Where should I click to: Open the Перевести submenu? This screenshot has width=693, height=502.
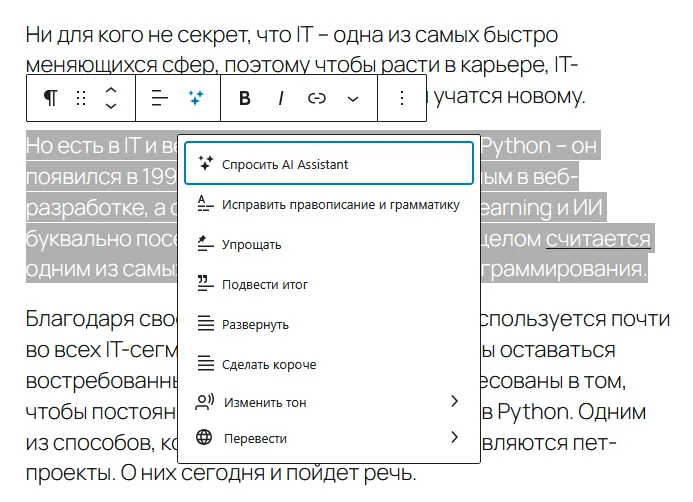329,438
